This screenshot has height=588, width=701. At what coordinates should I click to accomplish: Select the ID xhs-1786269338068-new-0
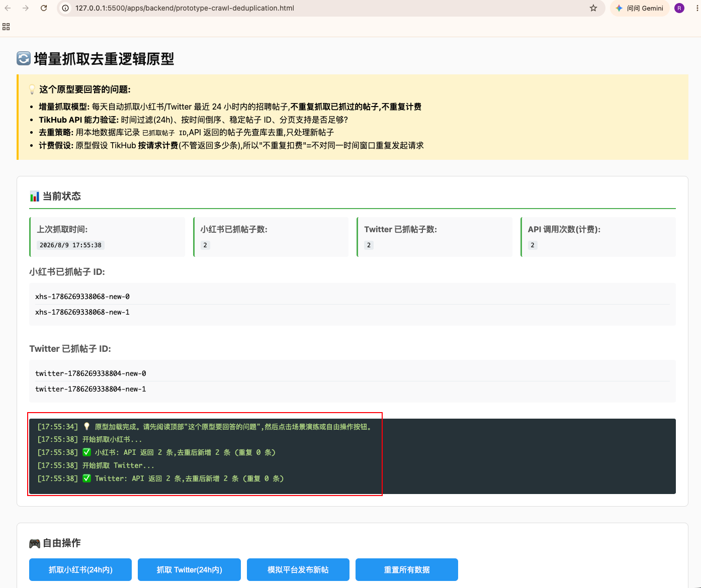pyautogui.click(x=82, y=297)
